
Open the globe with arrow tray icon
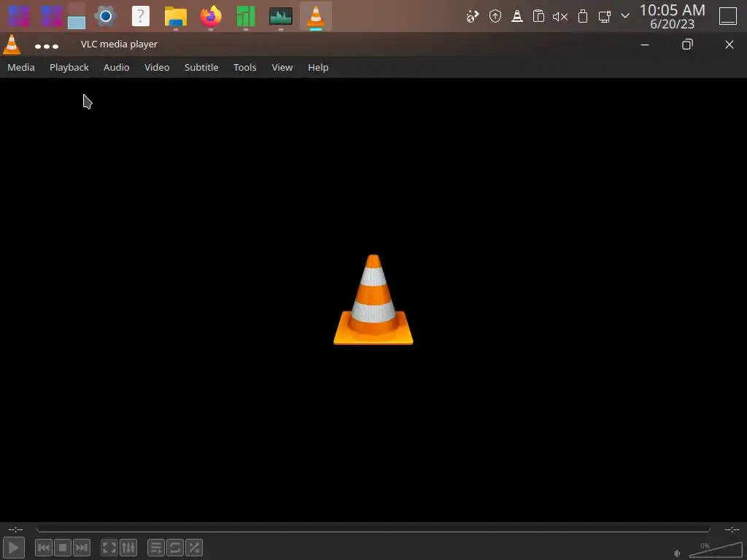pyautogui.click(x=473, y=16)
